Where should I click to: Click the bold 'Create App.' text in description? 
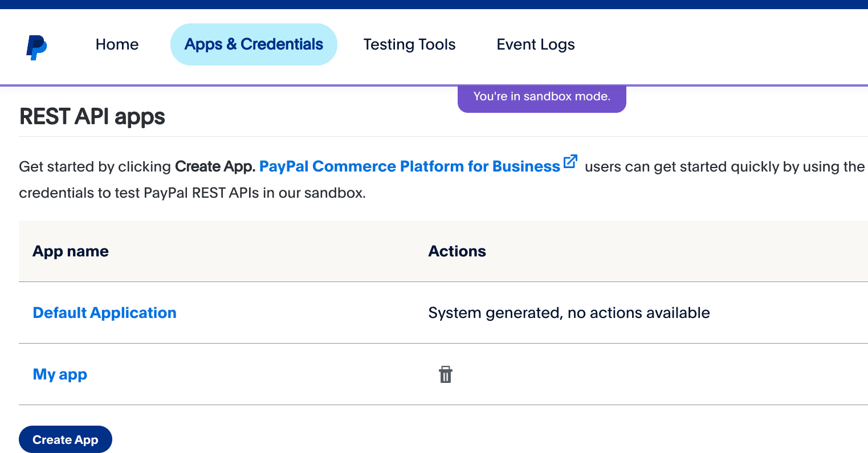215,166
